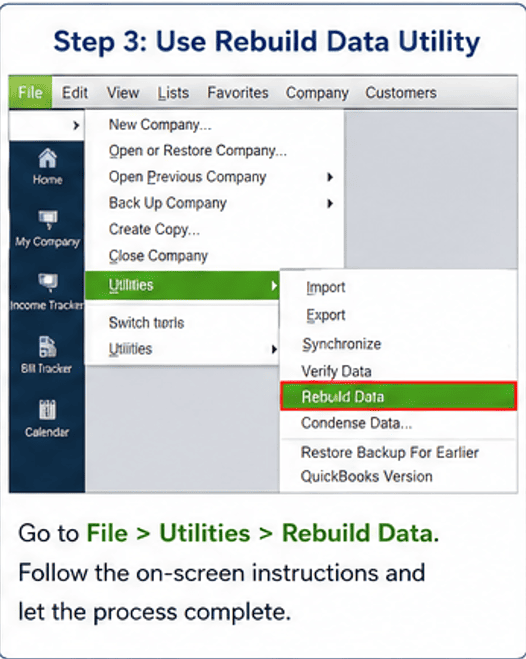
Task: Choose Switch menu entry below Utilities
Action: (x=181, y=323)
